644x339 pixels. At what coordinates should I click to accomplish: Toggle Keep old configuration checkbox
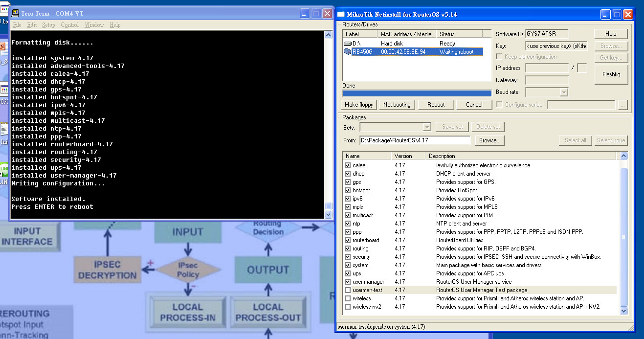[x=499, y=57]
